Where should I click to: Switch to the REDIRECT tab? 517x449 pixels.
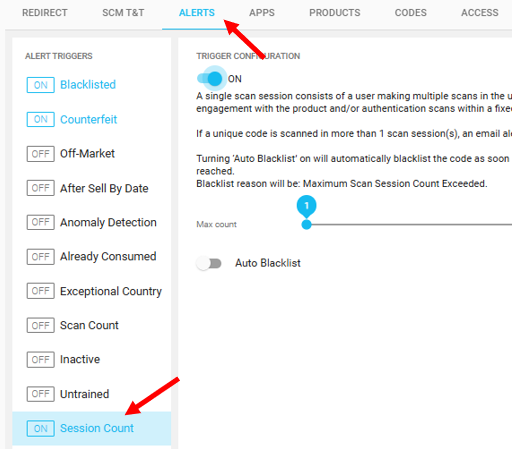point(45,13)
